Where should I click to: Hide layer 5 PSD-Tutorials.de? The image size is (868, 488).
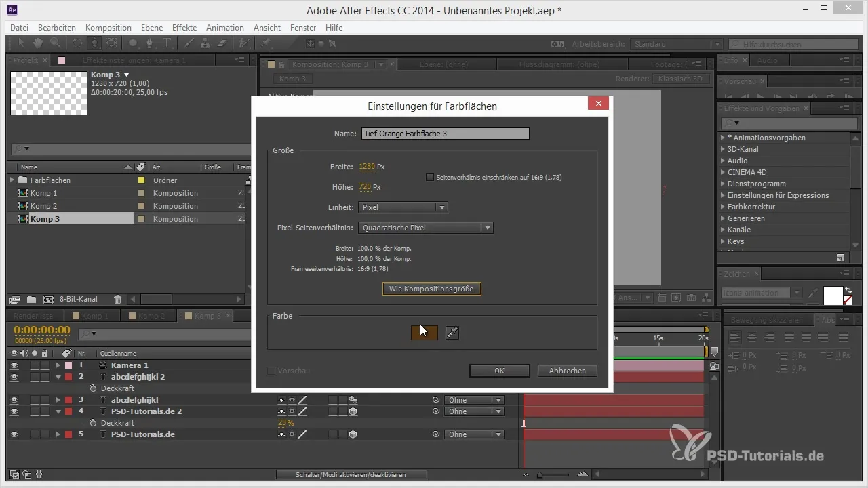tap(14, 434)
